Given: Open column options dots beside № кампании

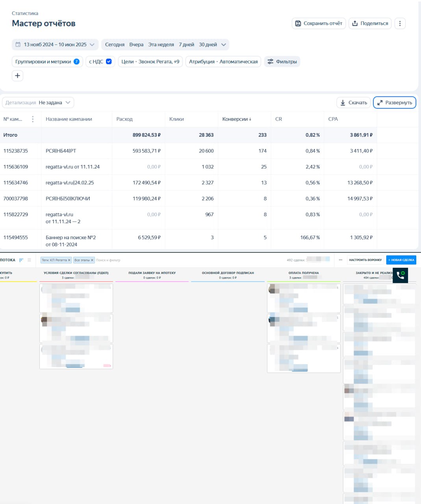Looking at the screenshot, I should click(33, 119).
